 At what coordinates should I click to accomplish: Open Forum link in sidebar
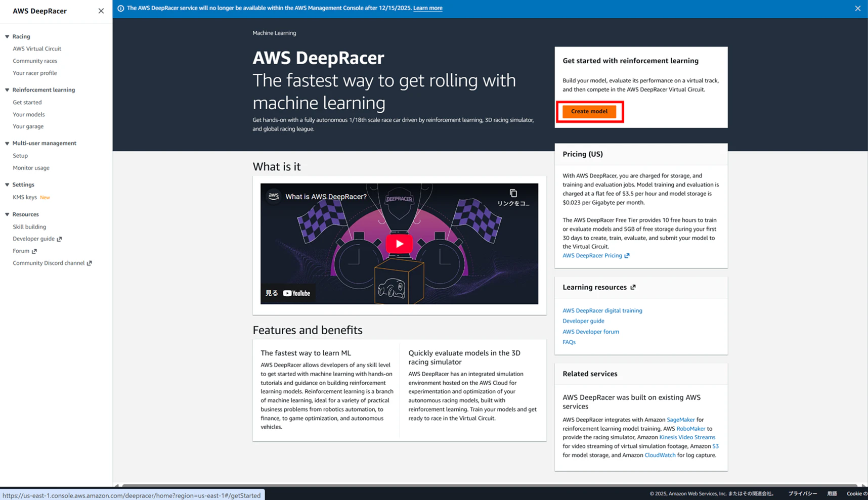coord(21,251)
